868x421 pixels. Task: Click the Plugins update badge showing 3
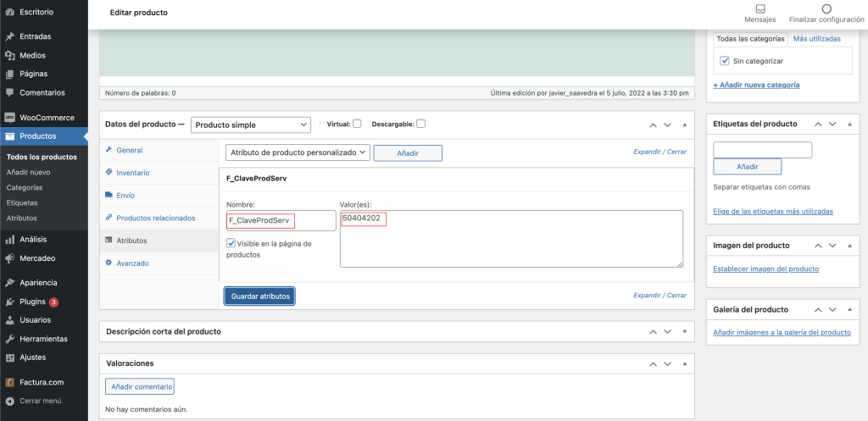tap(53, 302)
